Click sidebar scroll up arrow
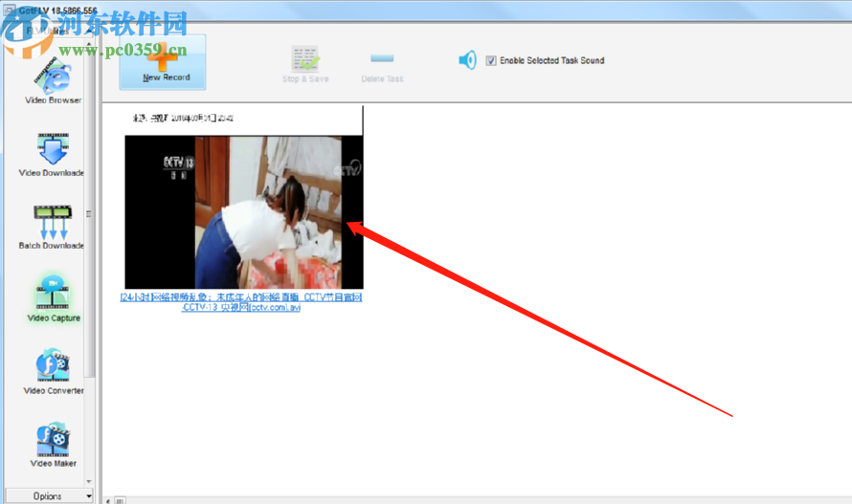Screen dimensions: 852x504 [89, 45]
